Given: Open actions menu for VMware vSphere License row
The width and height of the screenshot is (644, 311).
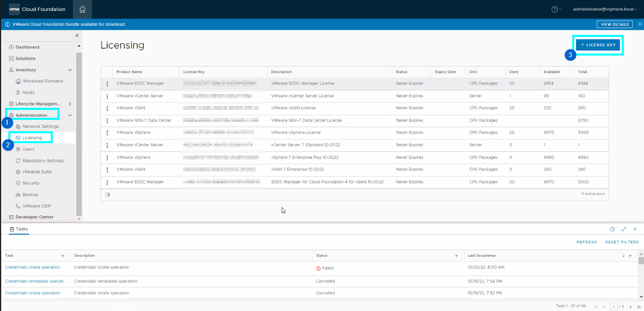Looking at the screenshot, I should 107,132.
